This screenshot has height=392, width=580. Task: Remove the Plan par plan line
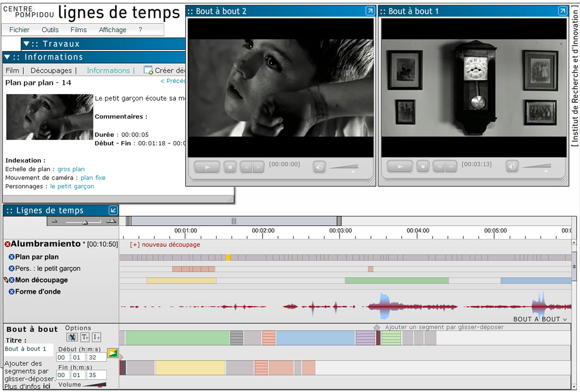(x=11, y=257)
